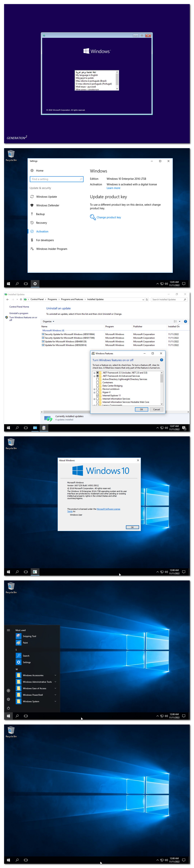Click the language list scrollbar in Windows setup
The image size is (194, 868).
pyautogui.click(x=117, y=80)
